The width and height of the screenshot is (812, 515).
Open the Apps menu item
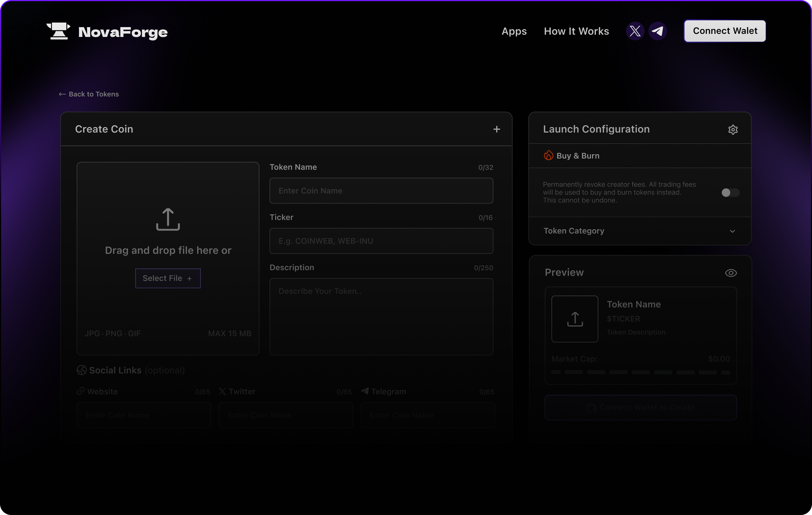click(x=514, y=31)
